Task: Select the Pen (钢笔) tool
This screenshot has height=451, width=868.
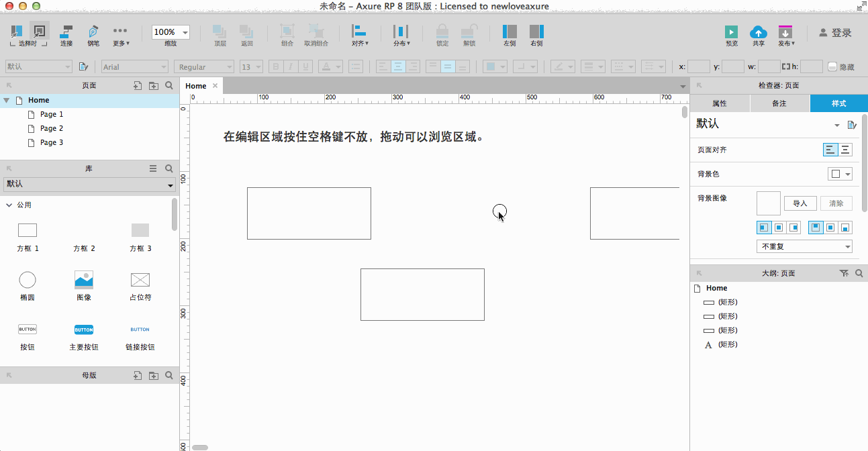Action: [93, 32]
